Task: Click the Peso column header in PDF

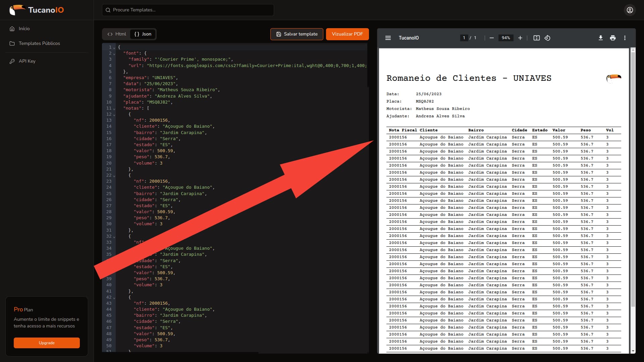Action: pyautogui.click(x=586, y=130)
